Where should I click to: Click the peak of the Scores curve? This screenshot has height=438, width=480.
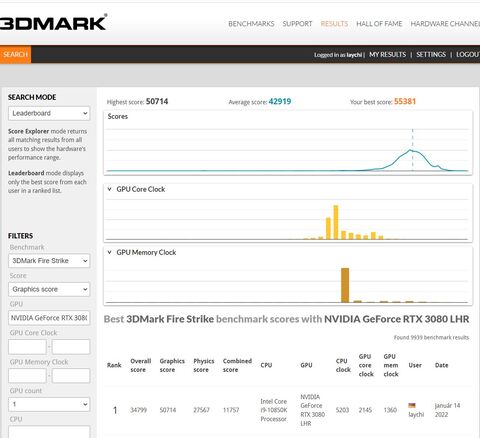tap(411, 150)
